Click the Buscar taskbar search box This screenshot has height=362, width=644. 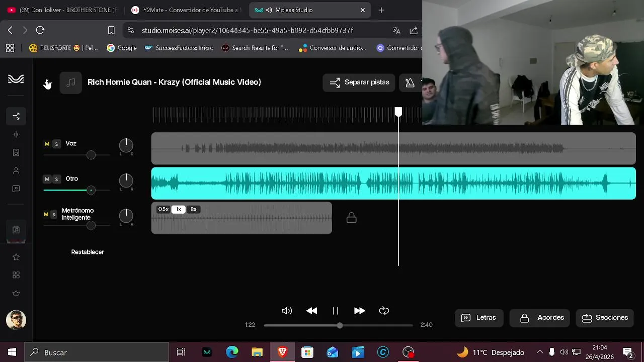(97, 352)
